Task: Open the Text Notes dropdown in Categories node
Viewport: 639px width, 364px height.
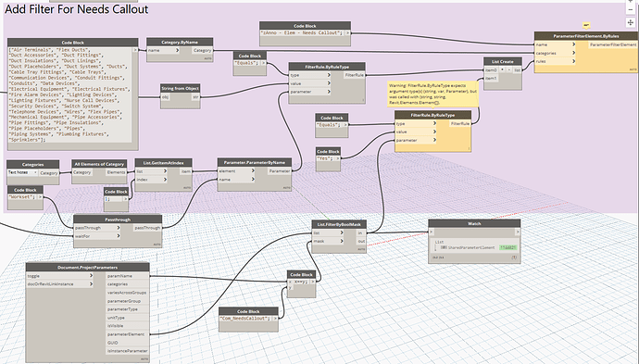Action: point(22,173)
